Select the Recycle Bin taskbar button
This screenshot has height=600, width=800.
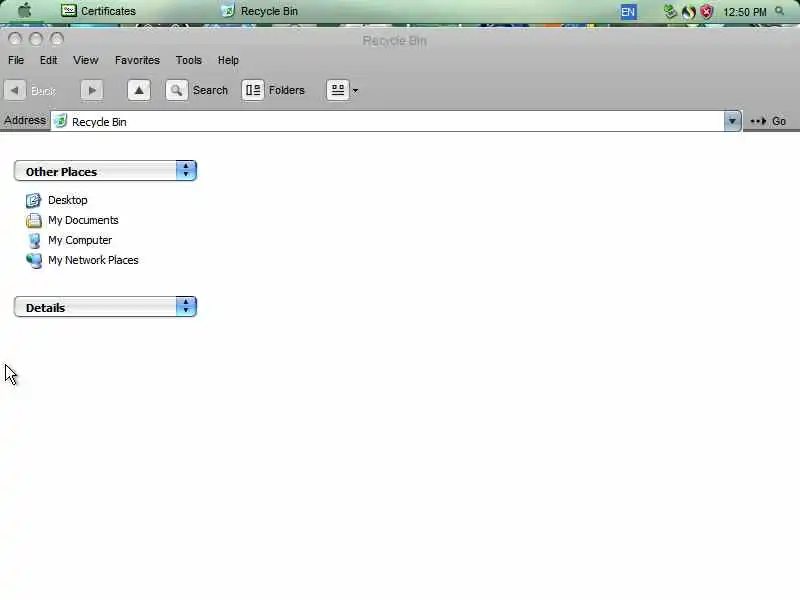coord(260,11)
